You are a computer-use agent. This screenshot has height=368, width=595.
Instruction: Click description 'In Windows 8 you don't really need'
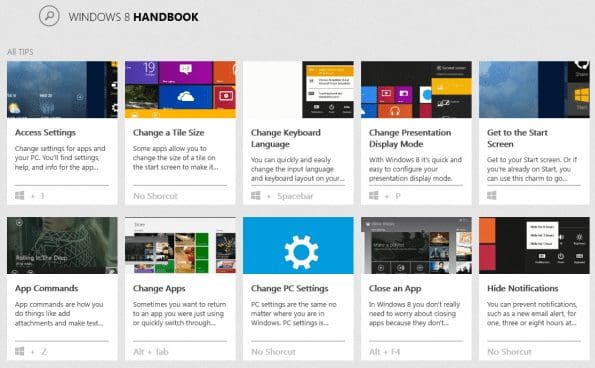[x=414, y=314]
